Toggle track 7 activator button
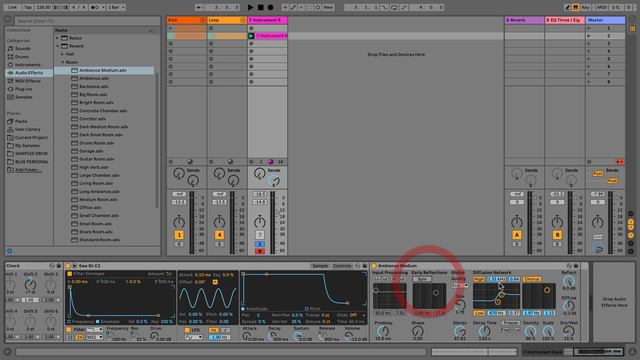This screenshot has width=640, height=360. point(260,235)
